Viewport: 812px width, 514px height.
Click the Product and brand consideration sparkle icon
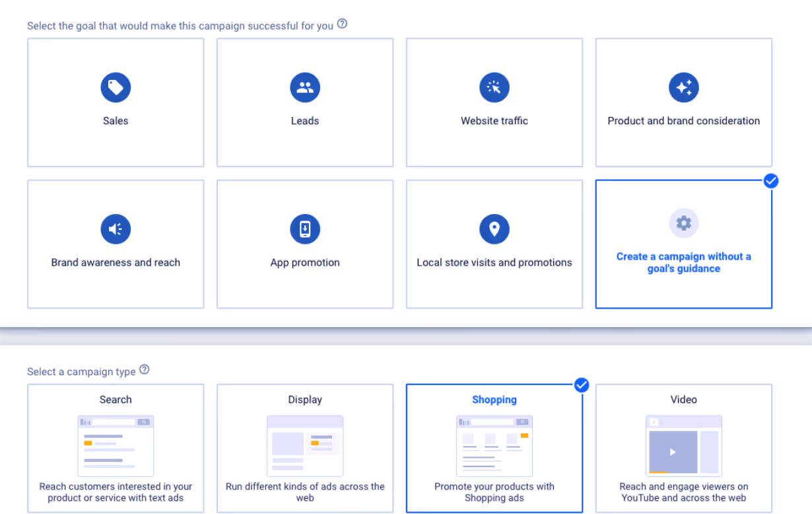(684, 87)
